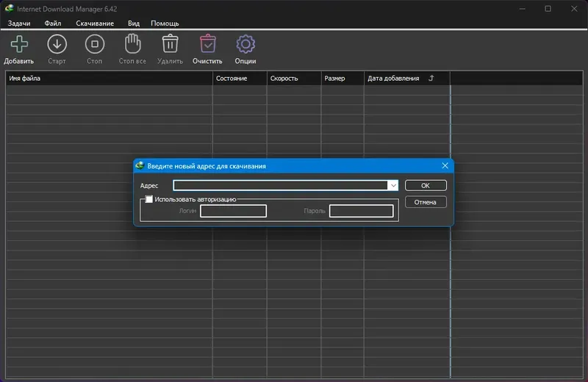Click into the Адрес input field
Image resolution: width=588 pixels, height=382 pixels.
pyautogui.click(x=281, y=186)
